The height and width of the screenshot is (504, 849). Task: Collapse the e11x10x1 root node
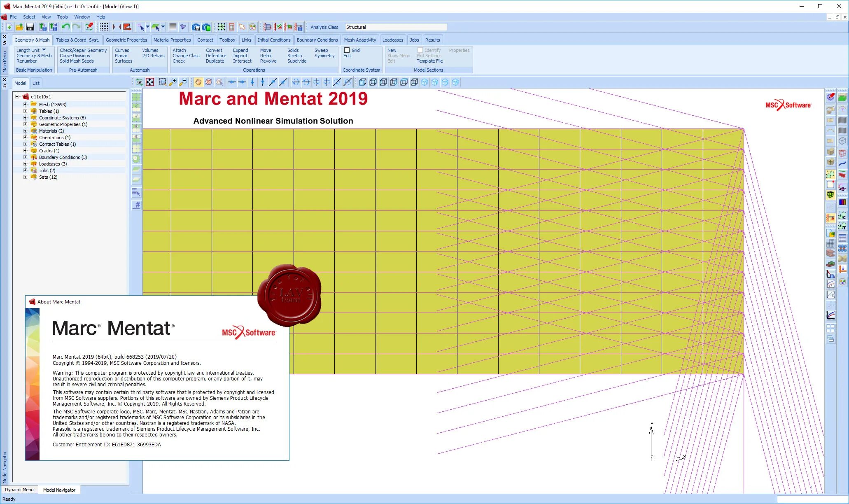point(17,97)
